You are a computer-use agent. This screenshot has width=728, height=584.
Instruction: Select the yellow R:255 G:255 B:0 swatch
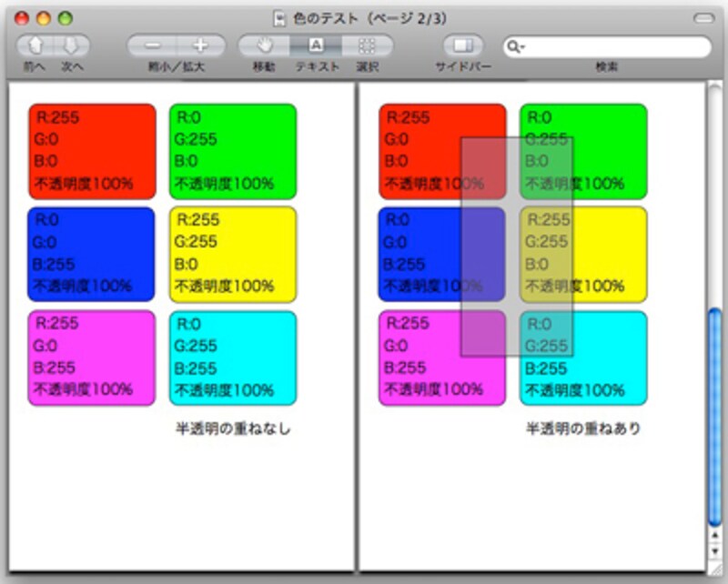point(232,253)
